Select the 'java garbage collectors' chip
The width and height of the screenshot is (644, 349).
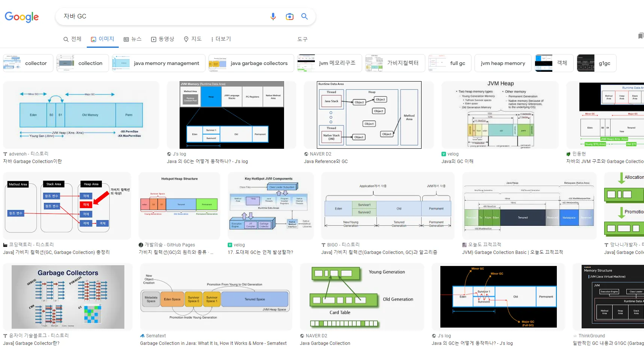coord(251,63)
